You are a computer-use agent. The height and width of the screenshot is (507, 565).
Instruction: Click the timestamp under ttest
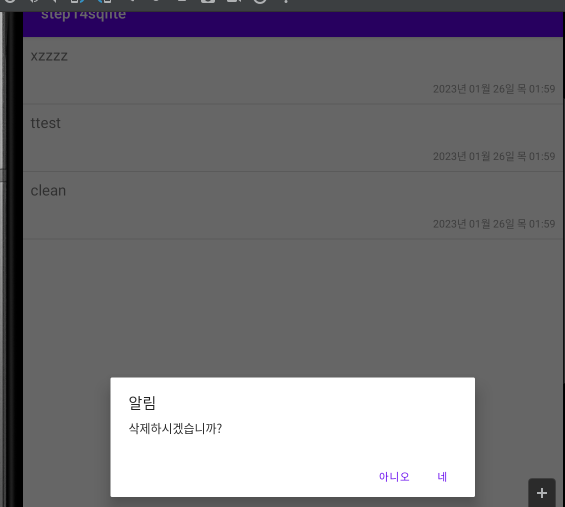click(x=494, y=156)
